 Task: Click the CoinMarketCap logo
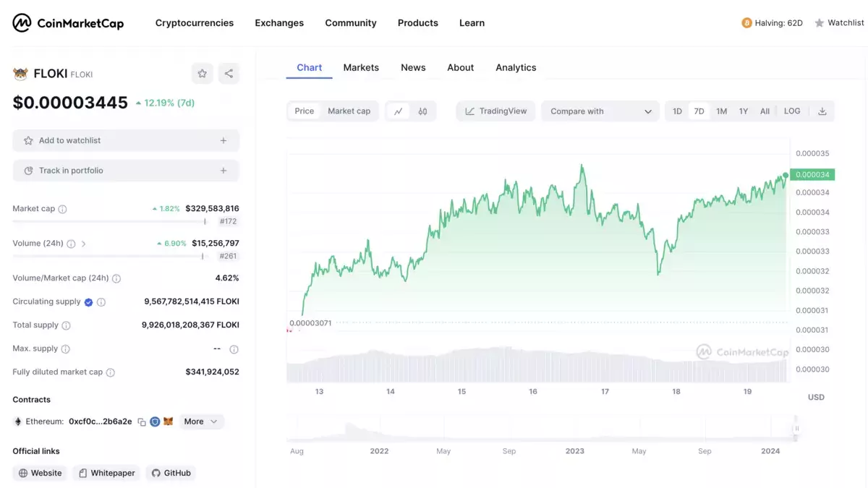(68, 23)
